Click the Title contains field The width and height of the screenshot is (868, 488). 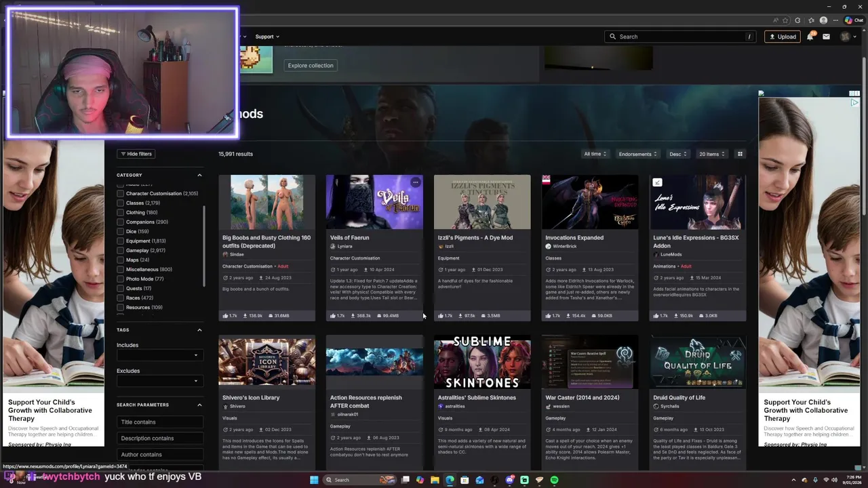(x=159, y=422)
